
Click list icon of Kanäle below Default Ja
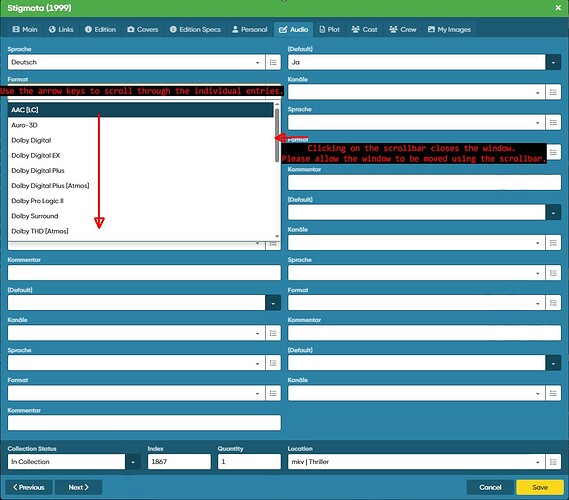pyautogui.click(x=553, y=92)
